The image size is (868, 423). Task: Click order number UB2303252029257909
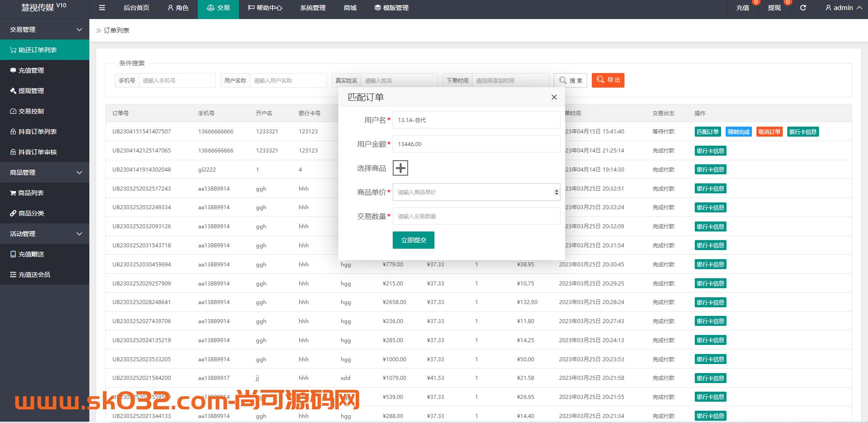point(141,283)
